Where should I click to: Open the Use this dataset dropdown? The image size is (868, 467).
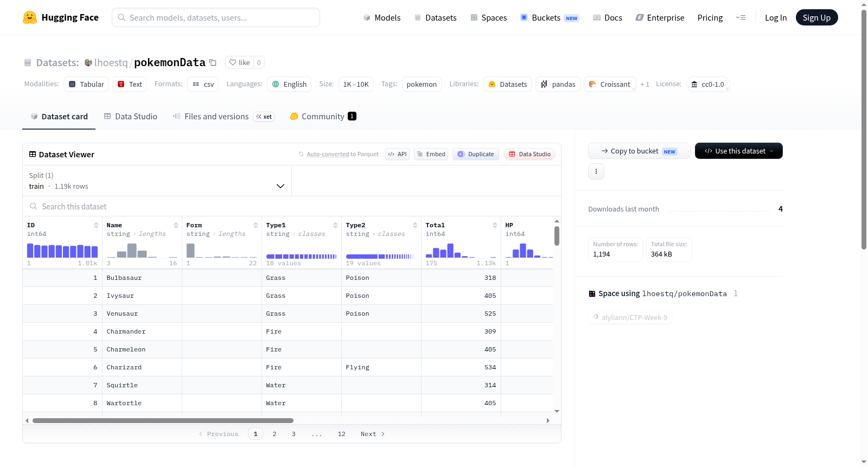pos(739,151)
